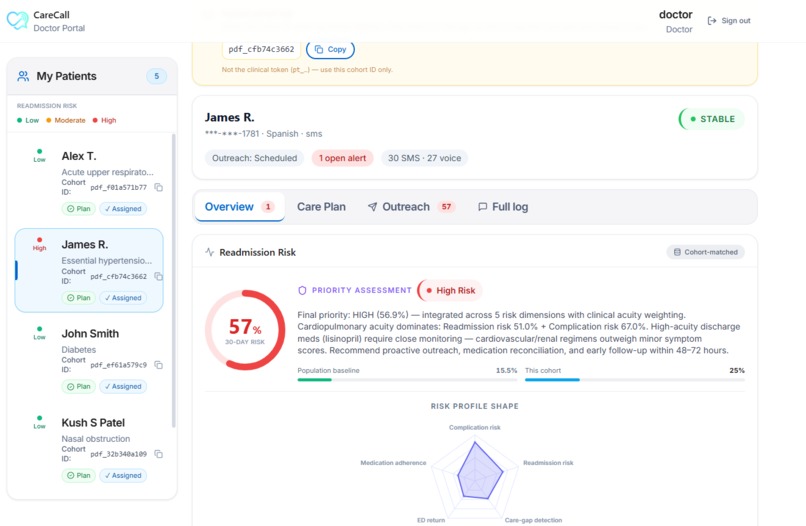The width and height of the screenshot is (806, 526).
Task: Click the pdf_32b340a109 cohort ID text
Action: [x=119, y=454]
